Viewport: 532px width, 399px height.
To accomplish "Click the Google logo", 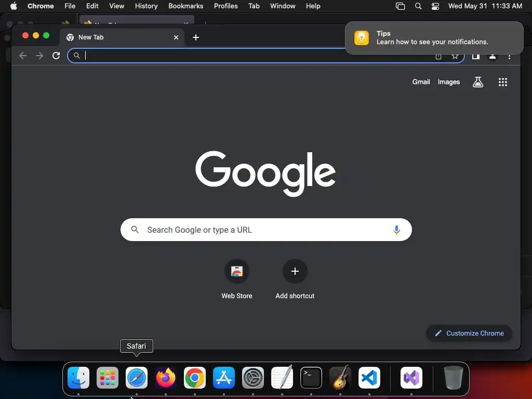I will tap(265, 174).
